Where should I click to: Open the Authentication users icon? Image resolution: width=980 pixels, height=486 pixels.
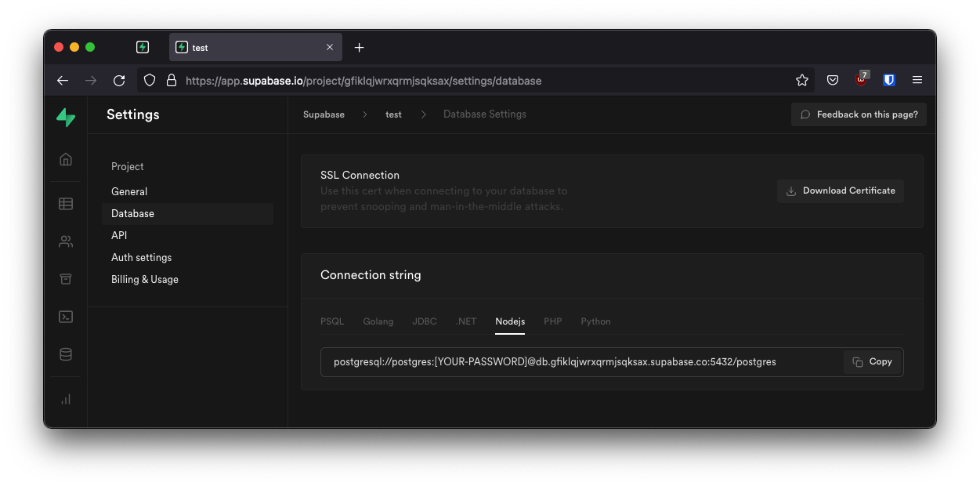point(66,241)
